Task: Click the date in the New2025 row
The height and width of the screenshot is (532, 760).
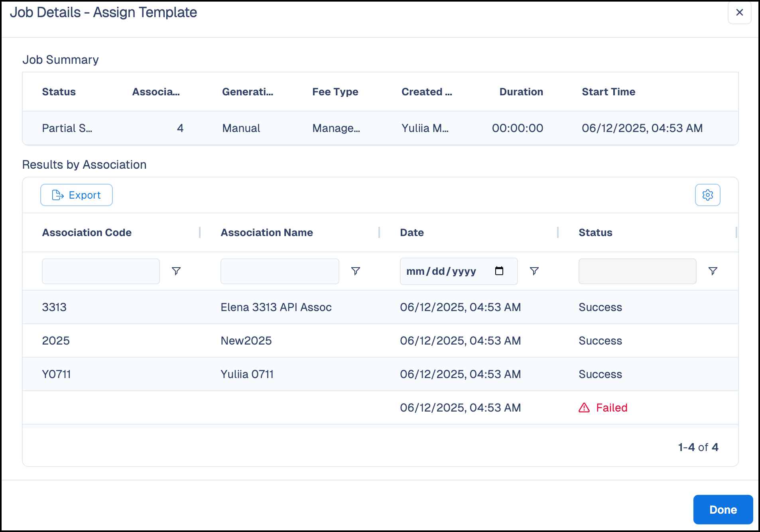Action: pyautogui.click(x=461, y=341)
